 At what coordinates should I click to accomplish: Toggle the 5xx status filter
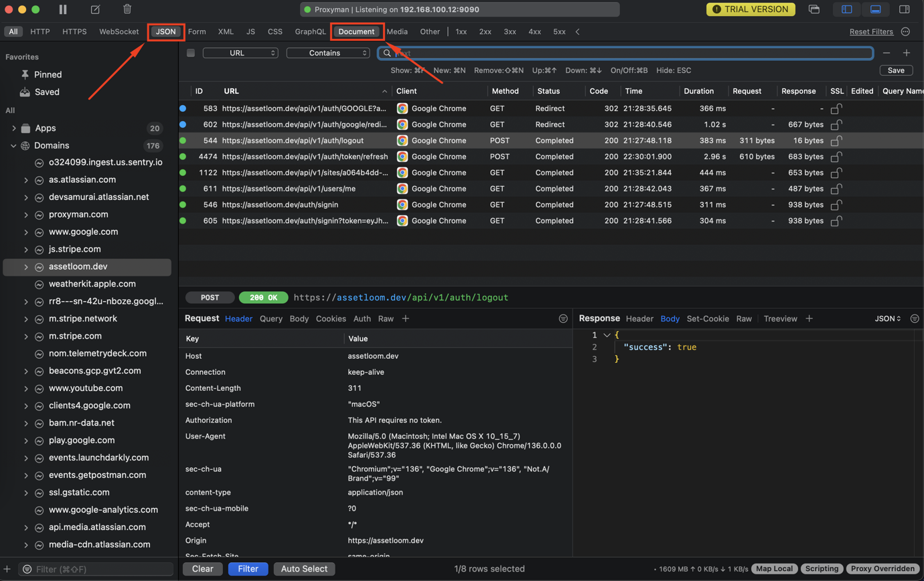coord(559,31)
